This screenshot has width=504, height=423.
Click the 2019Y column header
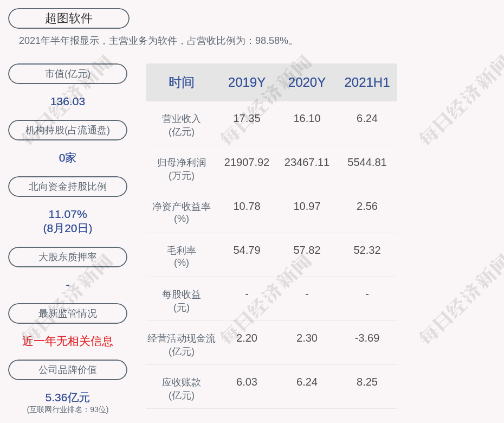click(x=247, y=82)
